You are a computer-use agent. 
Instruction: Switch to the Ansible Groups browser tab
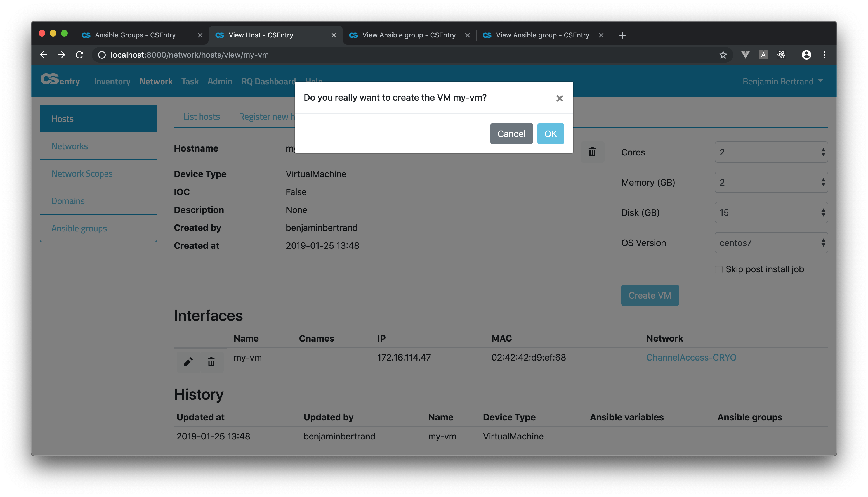[136, 35]
